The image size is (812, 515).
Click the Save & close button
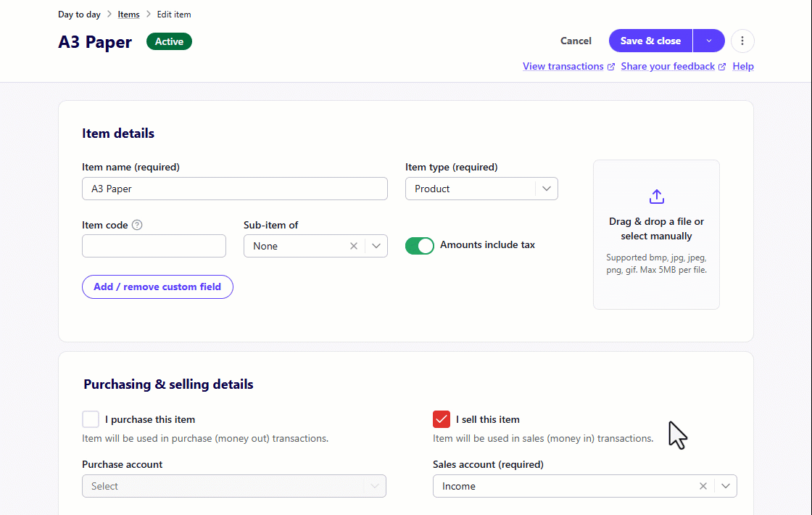pyautogui.click(x=650, y=41)
